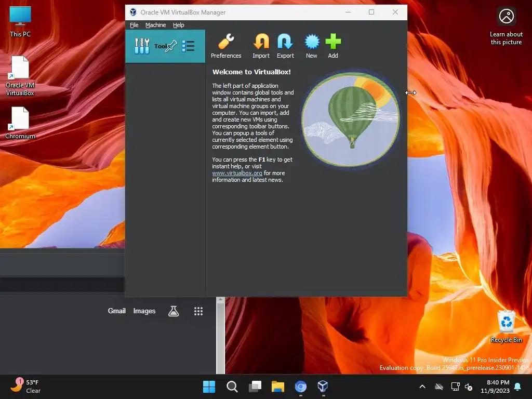The image size is (532, 399).
Task: Open the Machine menu
Action: [x=155, y=25]
